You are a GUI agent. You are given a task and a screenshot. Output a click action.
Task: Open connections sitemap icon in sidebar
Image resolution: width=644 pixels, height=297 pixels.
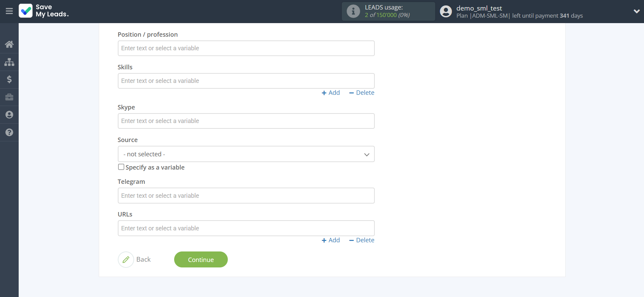(9, 62)
